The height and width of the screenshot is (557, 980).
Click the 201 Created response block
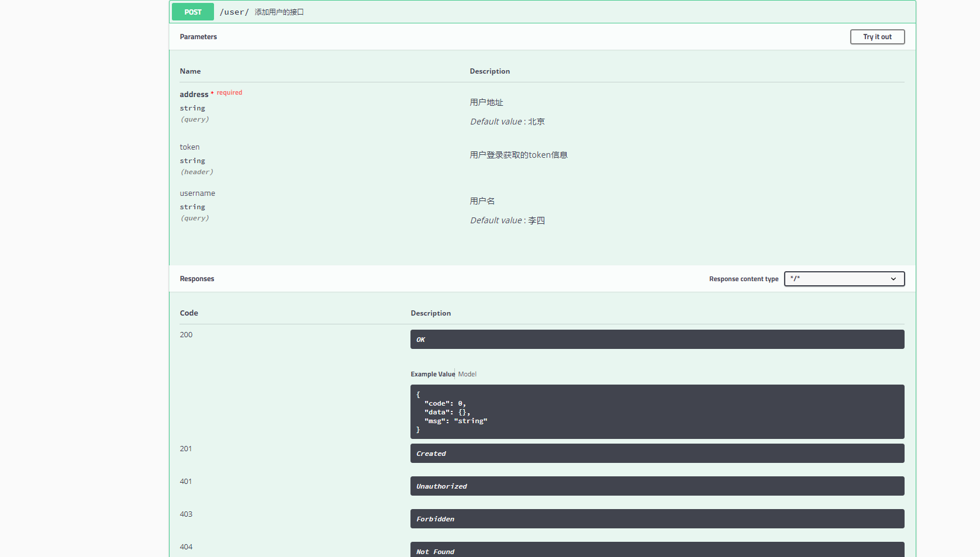click(657, 453)
